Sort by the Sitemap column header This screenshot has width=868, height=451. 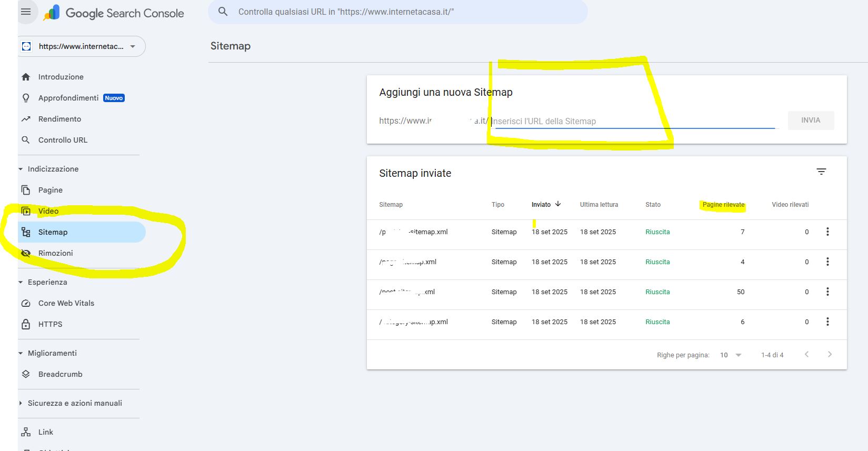391,205
